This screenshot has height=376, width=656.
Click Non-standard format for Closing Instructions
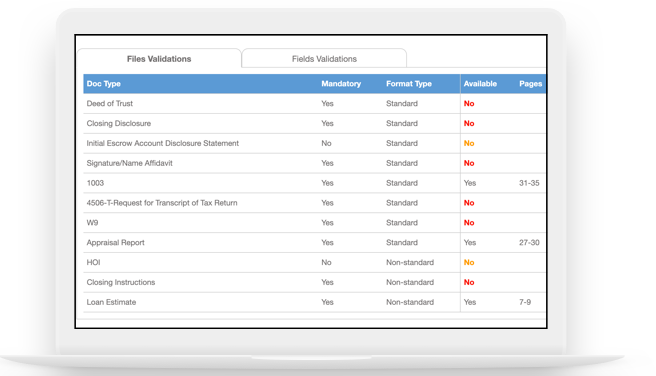click(x=410, y=282)
